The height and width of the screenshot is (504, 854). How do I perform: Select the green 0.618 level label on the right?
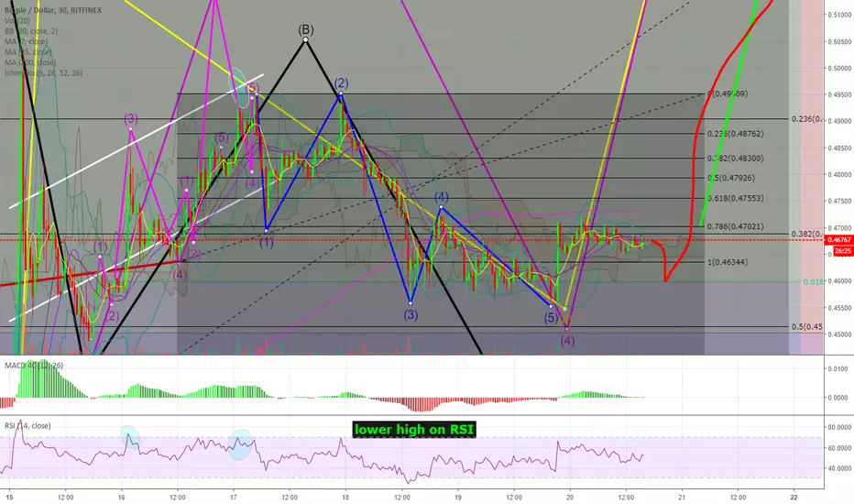point(813,281)
